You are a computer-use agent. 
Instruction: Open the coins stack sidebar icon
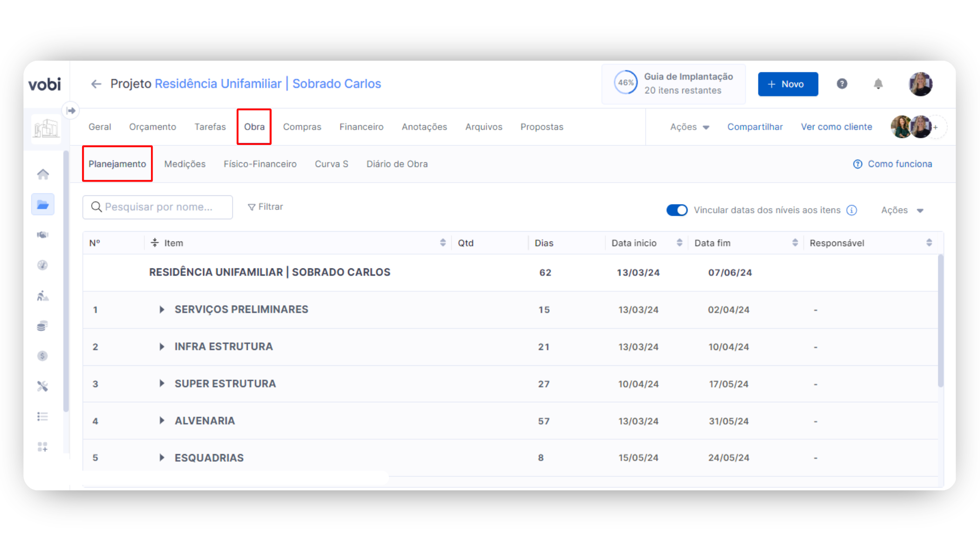coord(43,325)
